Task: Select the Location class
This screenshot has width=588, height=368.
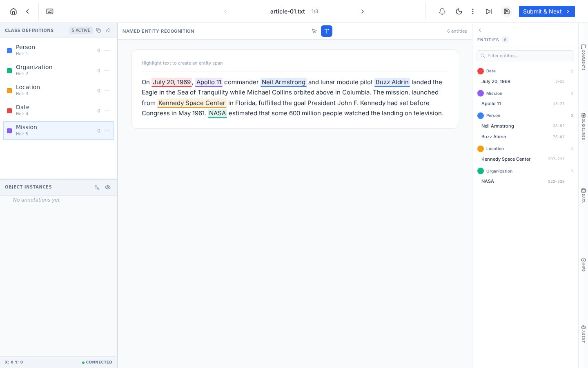Action: (58, 90)
